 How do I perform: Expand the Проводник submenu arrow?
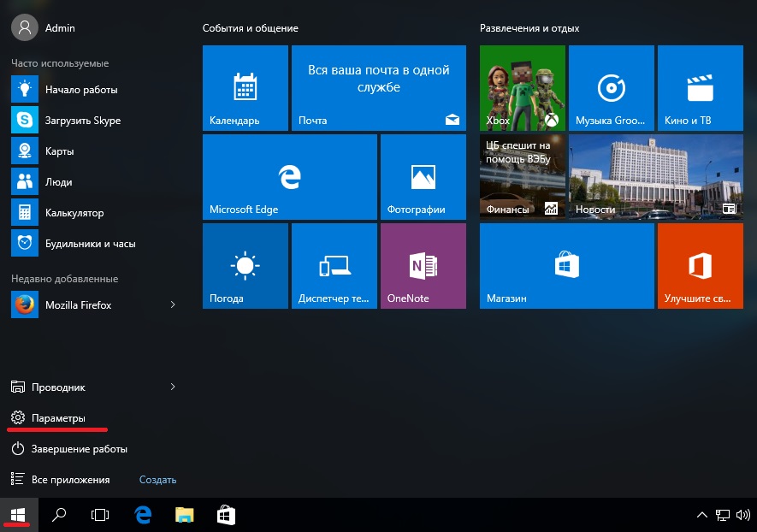point(173,387)
